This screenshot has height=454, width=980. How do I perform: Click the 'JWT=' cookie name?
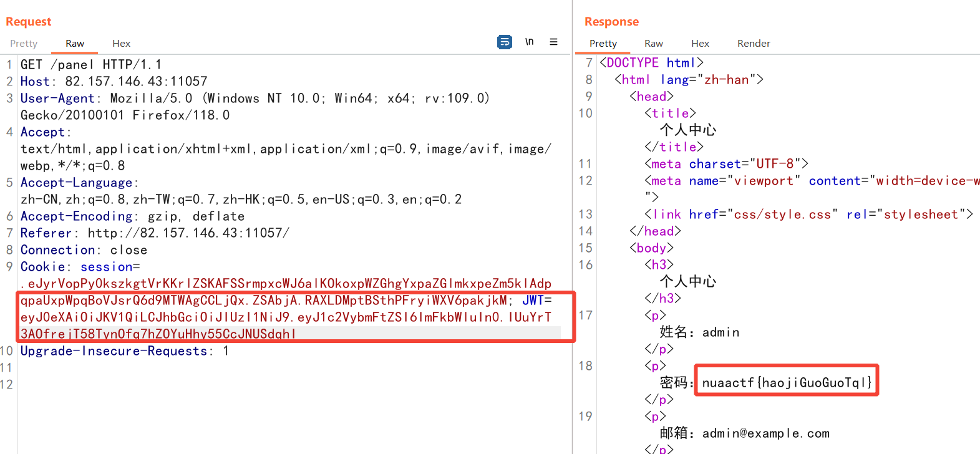point(536,301)
